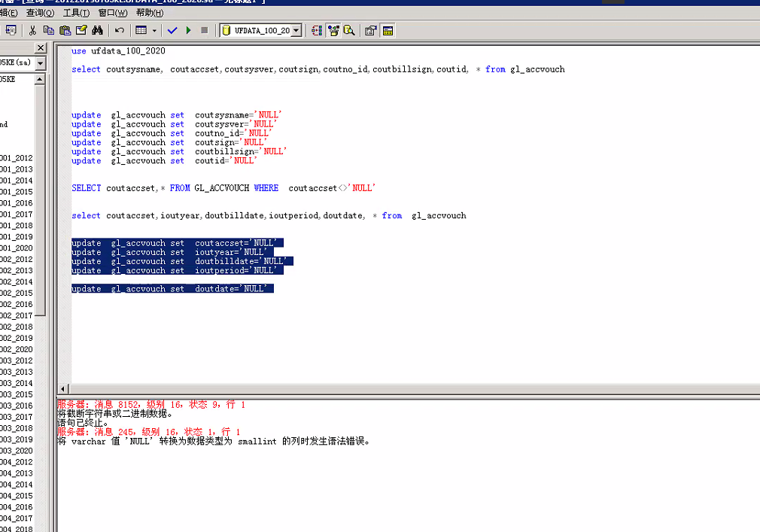Open the 工具(T) menu
760x532 pixels.
pos(76,13)
